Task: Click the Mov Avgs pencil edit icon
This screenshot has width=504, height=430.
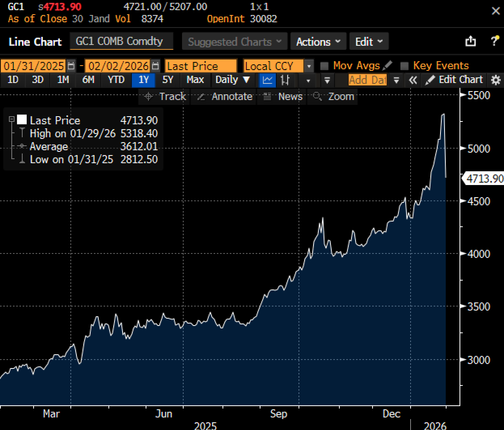Action: [387, 66]
